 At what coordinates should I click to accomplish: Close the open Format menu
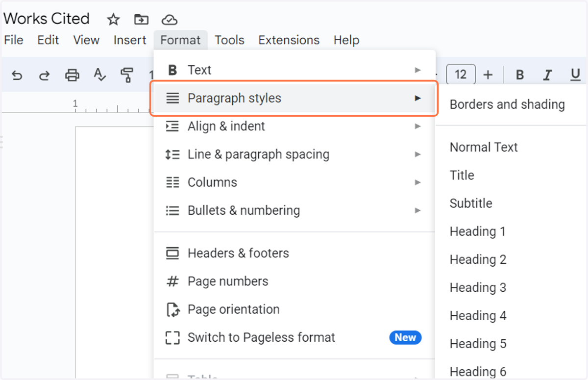pos(180,40)
